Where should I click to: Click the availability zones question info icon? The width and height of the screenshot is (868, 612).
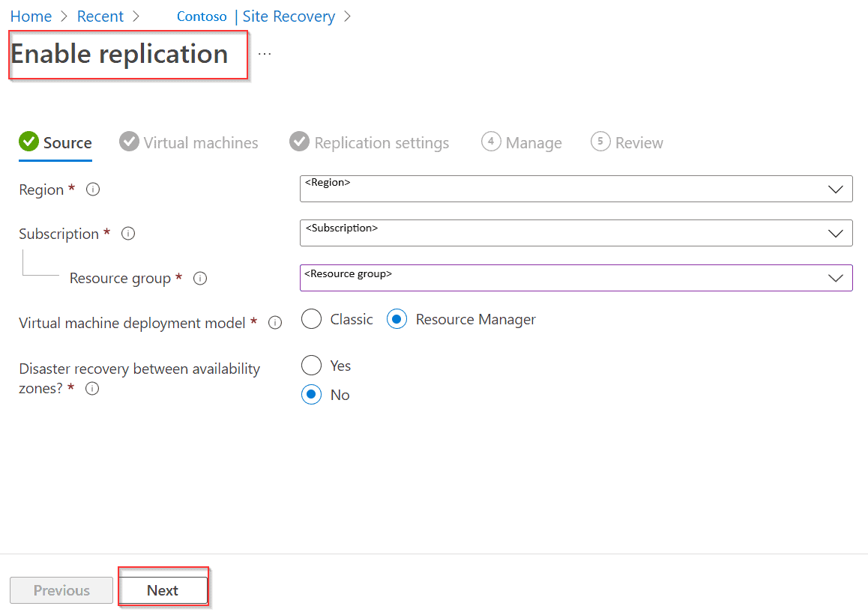[x=91, y=388]
